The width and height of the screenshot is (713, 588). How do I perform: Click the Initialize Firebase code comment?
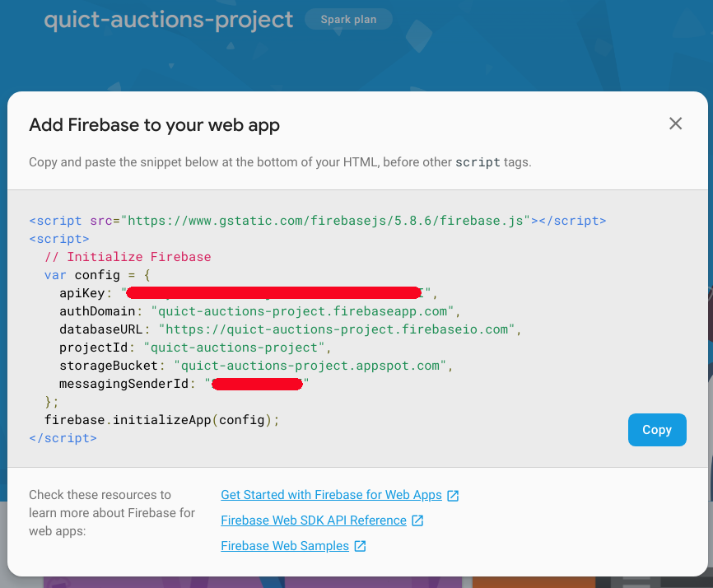(x=128, y=257)
